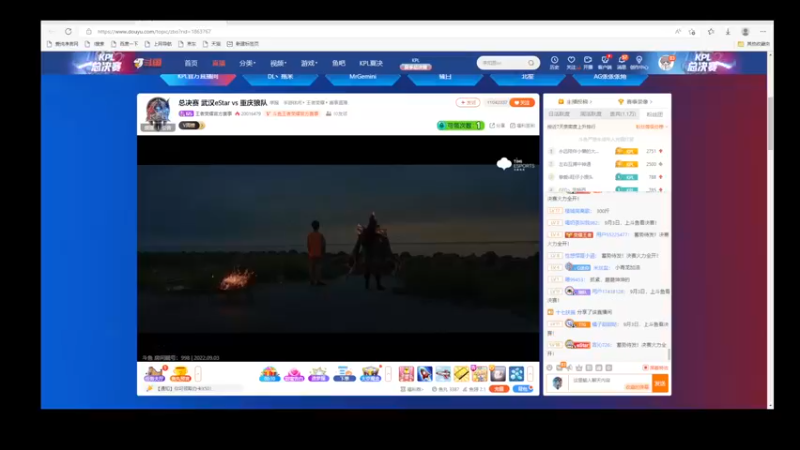Click the chat emoji smiley icon
The width and height of the screenshot is (800, 450).
click(549, 367)
